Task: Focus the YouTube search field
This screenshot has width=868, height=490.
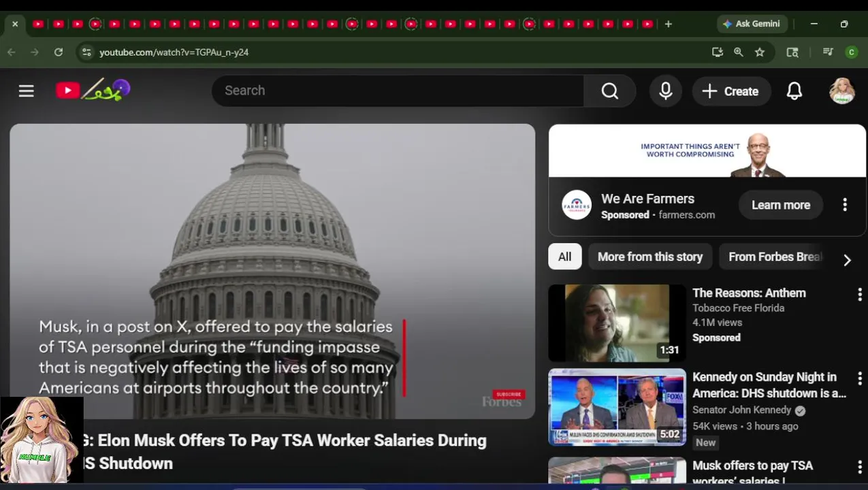Action: [x=398, y=91]
